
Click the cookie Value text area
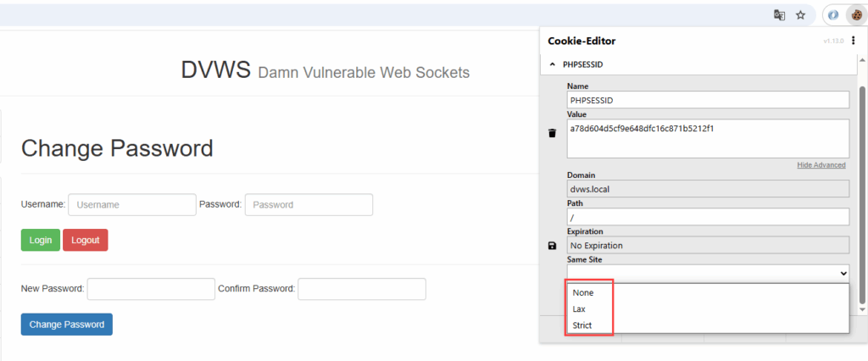pos(708,138)
